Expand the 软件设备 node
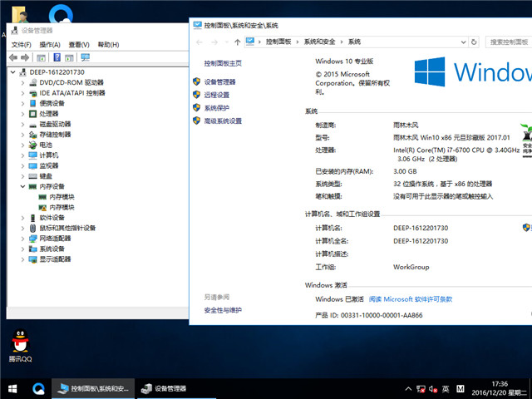 click(22, 218)
